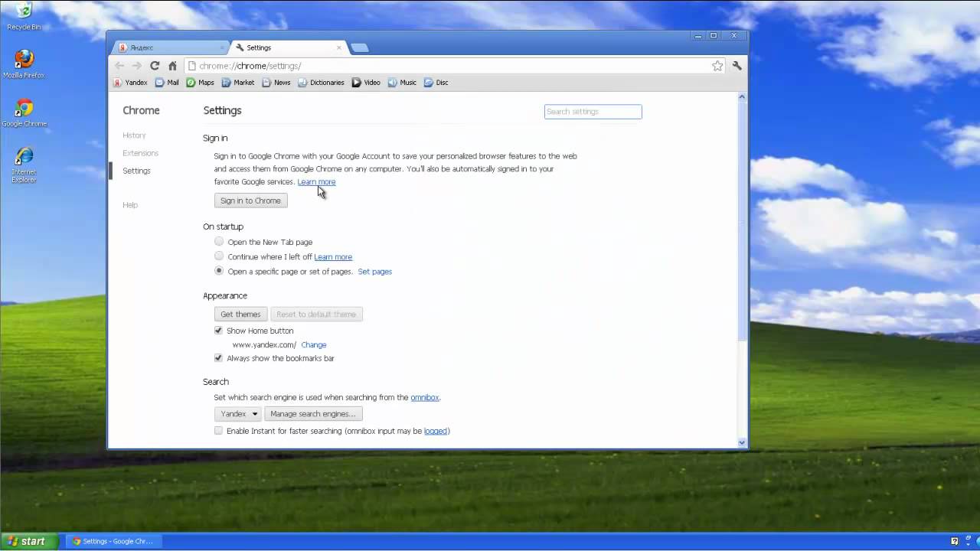
Task: Open the Music bookmark
Action: point(402,83)
